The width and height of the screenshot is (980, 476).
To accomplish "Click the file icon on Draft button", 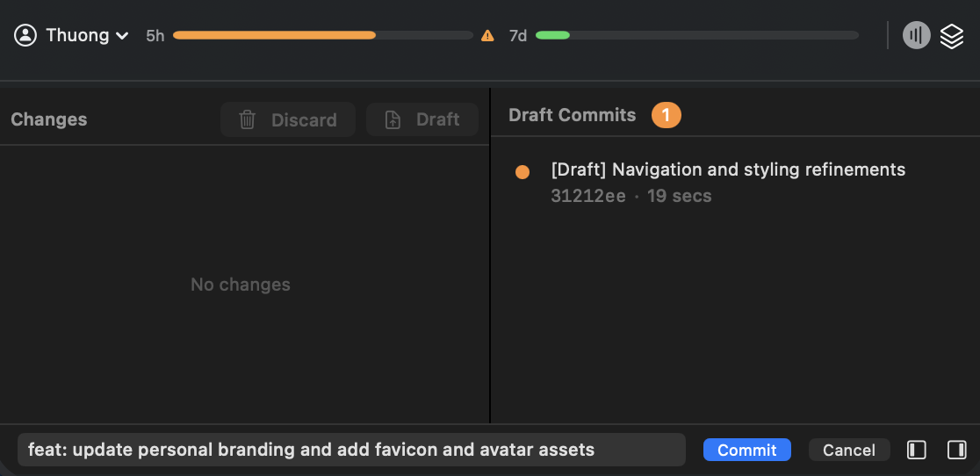I will click(x=393, y=119).
